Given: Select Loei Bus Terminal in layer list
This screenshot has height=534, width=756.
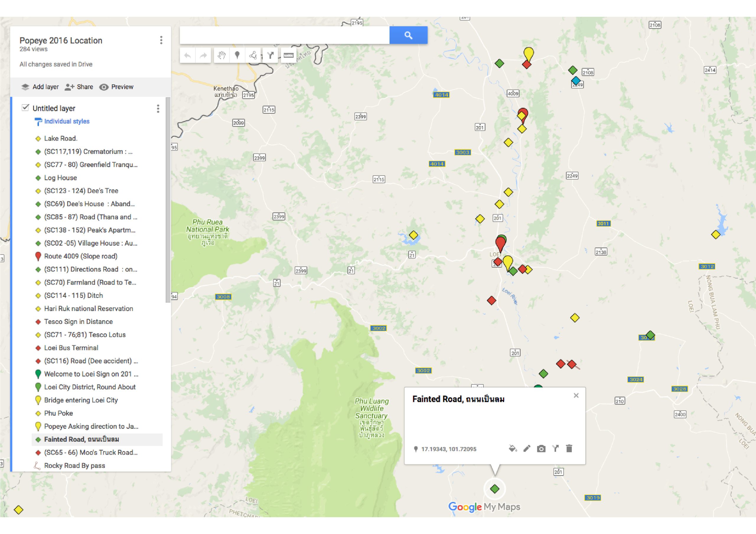Looking at the screenshot, I should pyautogui.click(x=71, y=348).
